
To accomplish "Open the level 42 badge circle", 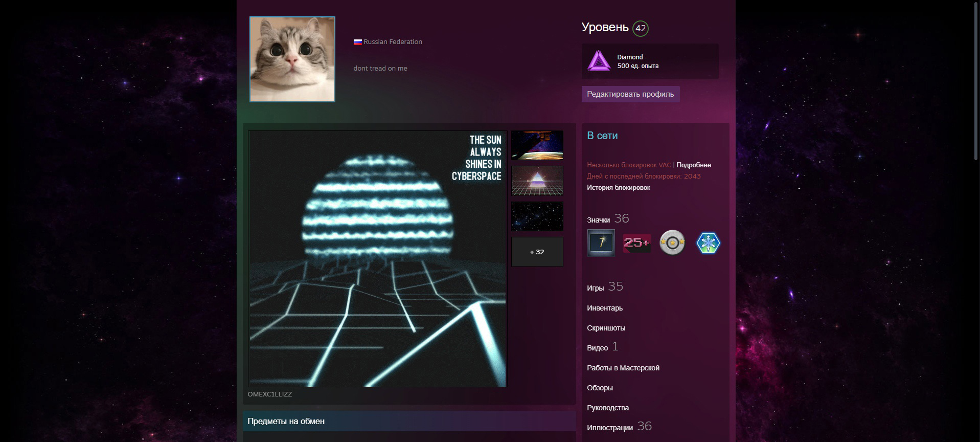I will pos(641,29).
